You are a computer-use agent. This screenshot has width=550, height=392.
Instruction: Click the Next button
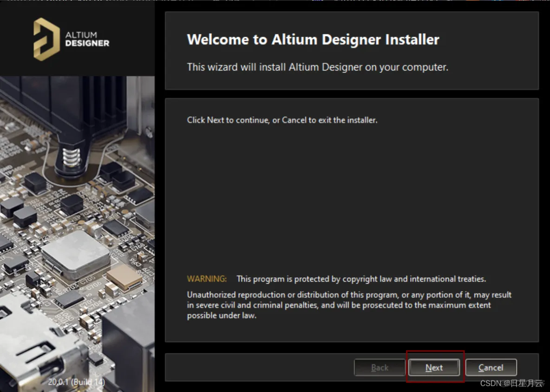click(434, 367)
